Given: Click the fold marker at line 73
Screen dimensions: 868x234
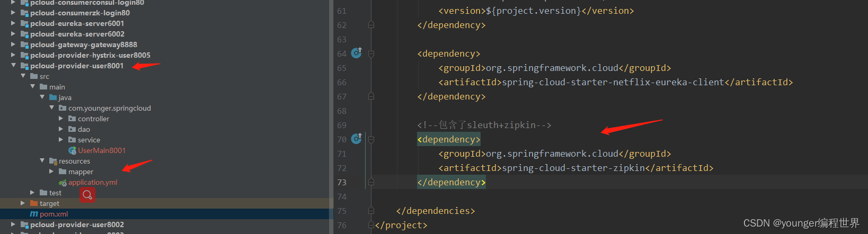Looking at the screenshot, I should 371,182.
